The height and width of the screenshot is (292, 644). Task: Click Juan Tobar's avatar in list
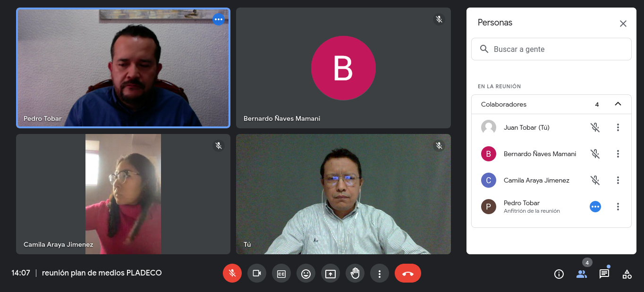tap(489, 127)
